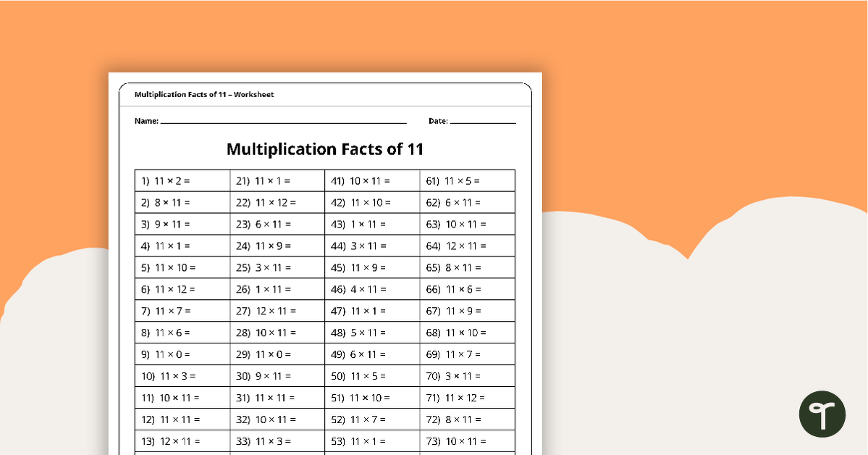Select cell '62) 6 × 11 ='
Screen dimensions: 868x455
(468, 202)
